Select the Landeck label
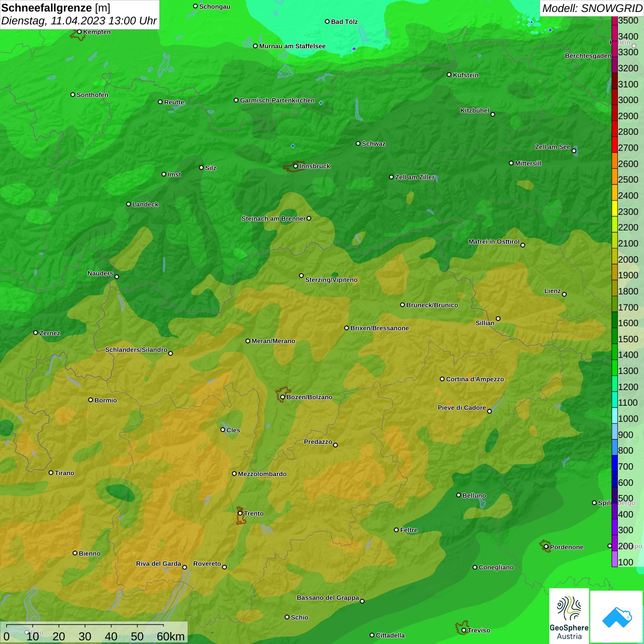644x644 pixels. (x=145, y=204)
